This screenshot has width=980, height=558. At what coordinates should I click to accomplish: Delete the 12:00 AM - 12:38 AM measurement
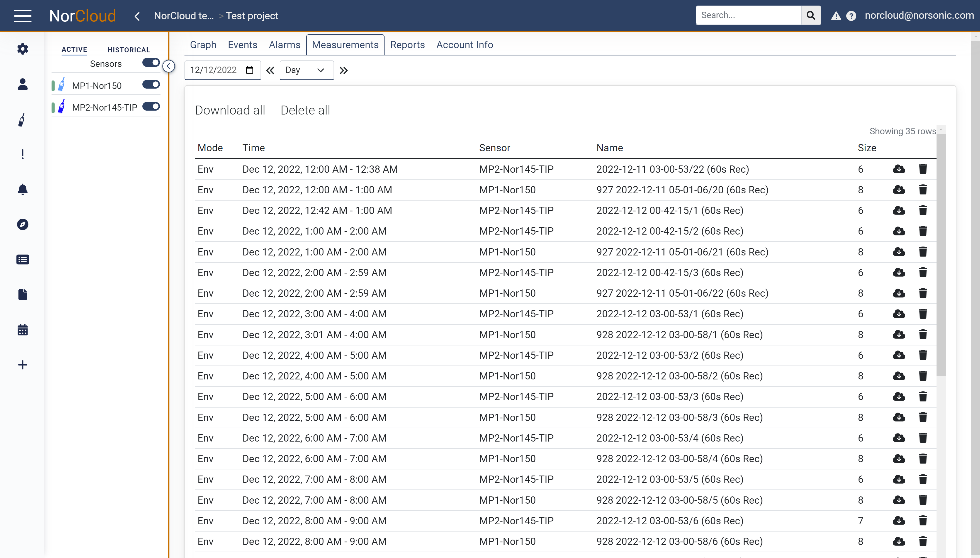(x=923, y=169)
